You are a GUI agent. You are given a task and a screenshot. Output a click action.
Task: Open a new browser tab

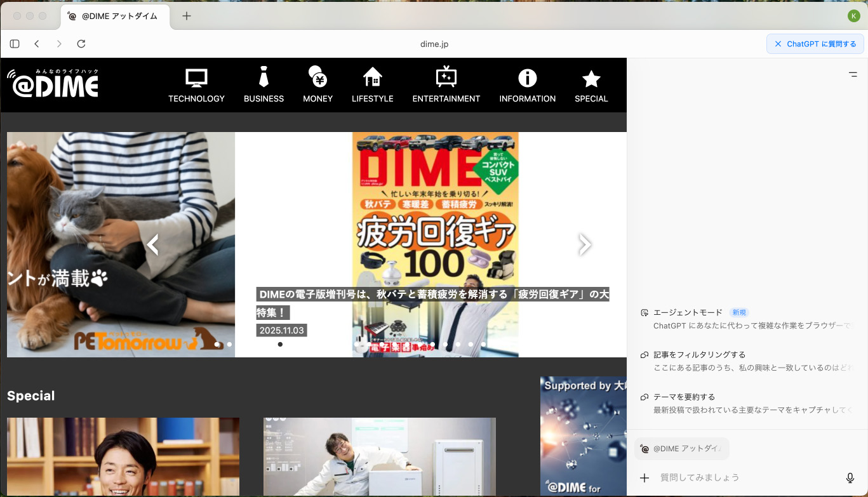[x=186, y=16]
